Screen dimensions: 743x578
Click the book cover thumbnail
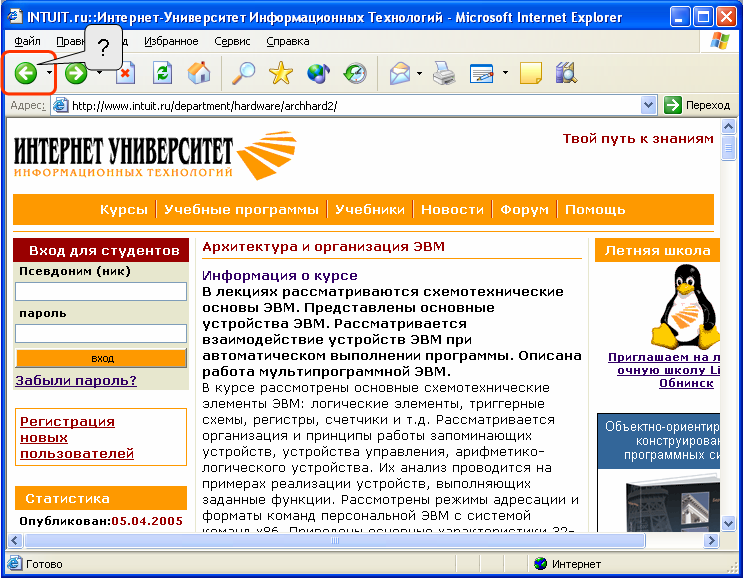(673, 504)
